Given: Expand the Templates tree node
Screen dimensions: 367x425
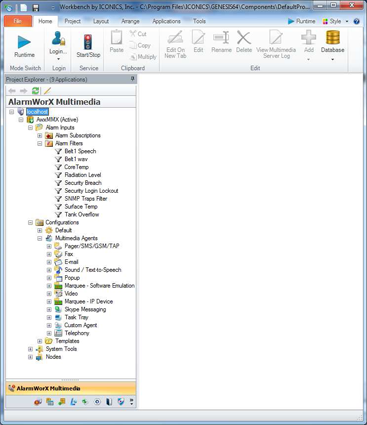Looking at the screenshot, I should tap(40, 341).
